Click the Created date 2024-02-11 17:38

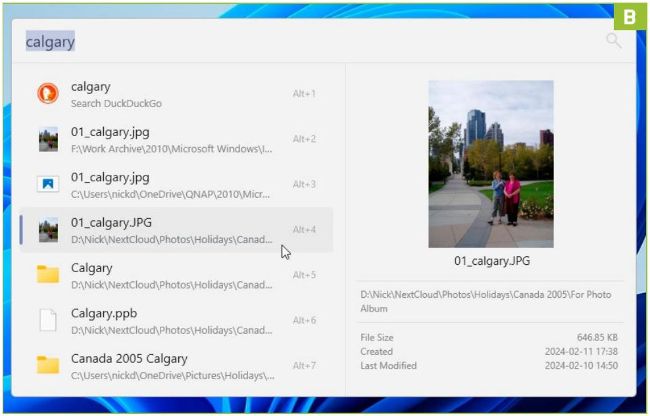pos(581,352)
